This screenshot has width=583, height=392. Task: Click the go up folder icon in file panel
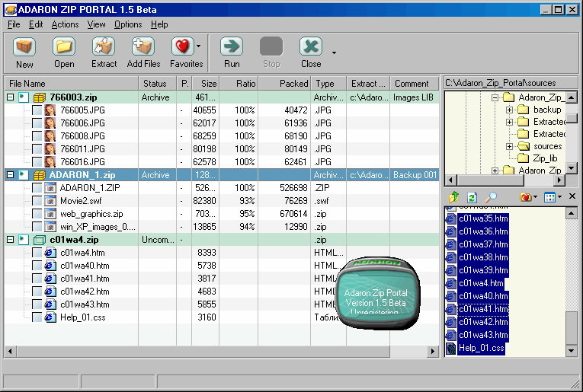tap(453, 197)
